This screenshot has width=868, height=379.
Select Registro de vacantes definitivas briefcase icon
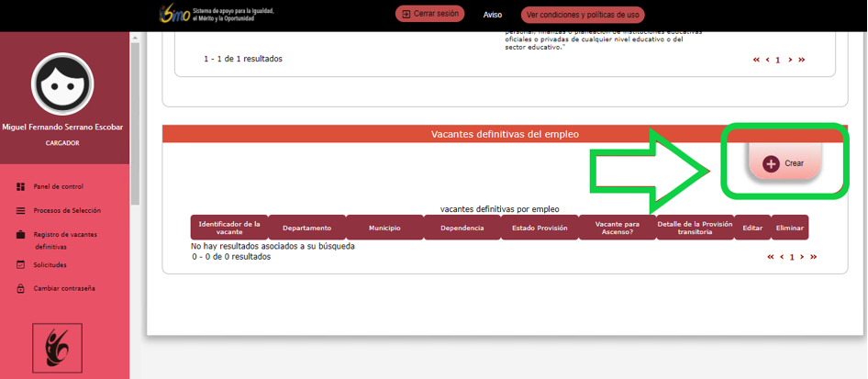(x=20, y=235)
